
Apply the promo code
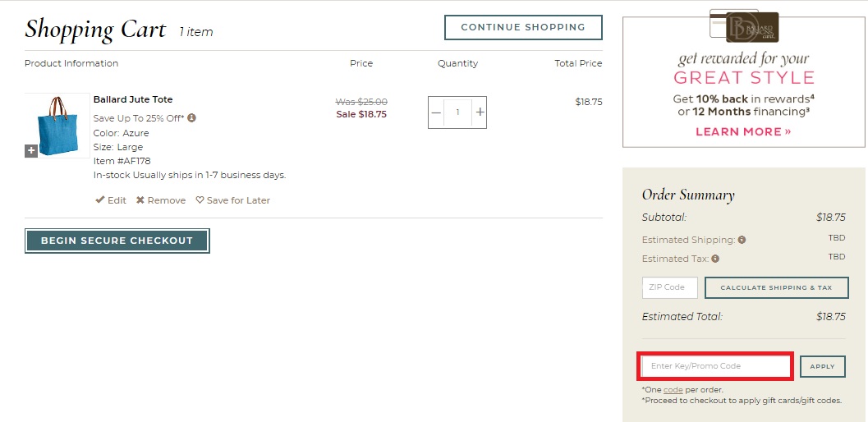click(822, 367)
